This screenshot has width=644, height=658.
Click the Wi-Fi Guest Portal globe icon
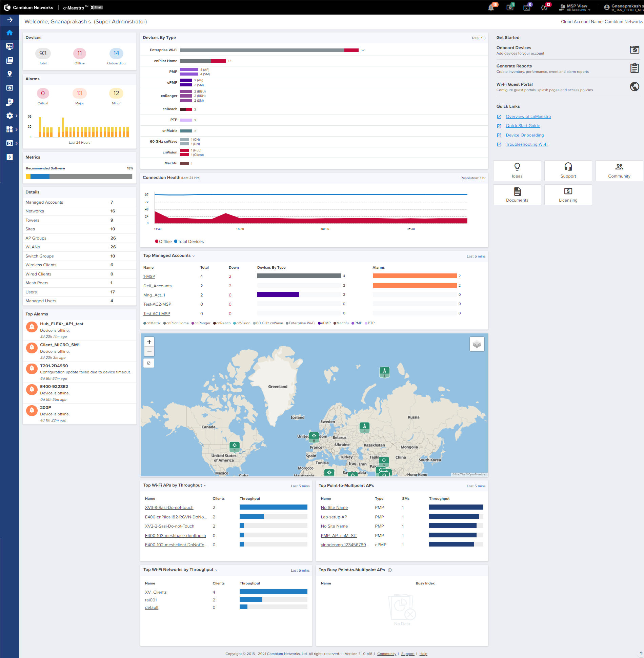coord(635,86)
